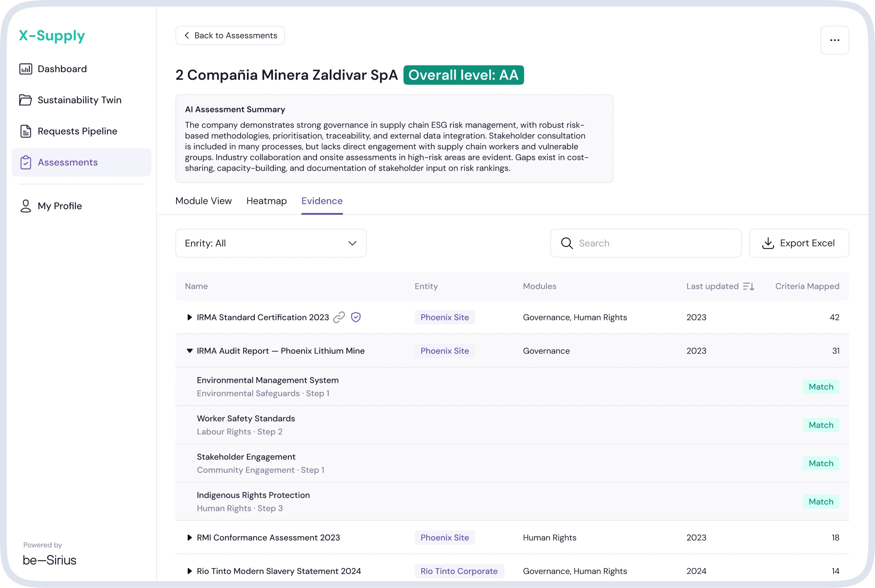Image resolution: width=875 pixels, height=588 pixels.
Task: Open the Entity: All dropdown
Action: pyautogui.click(x=271, y=243)
